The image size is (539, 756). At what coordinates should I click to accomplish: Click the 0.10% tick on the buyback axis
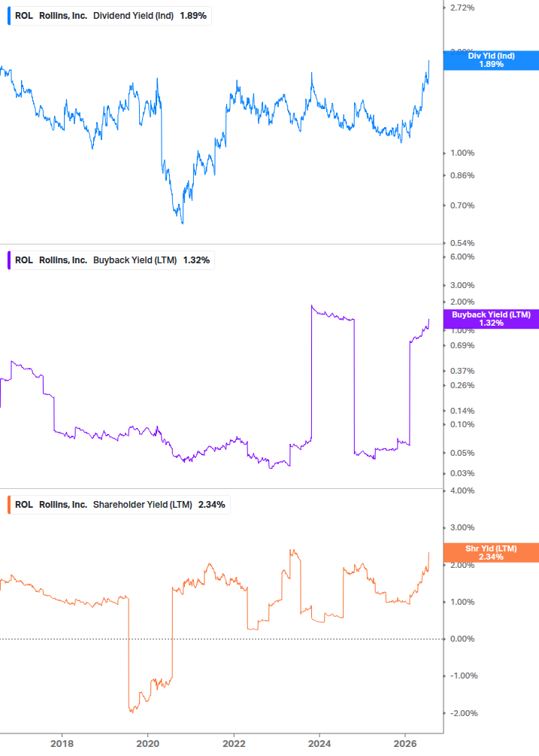(462, 424)
